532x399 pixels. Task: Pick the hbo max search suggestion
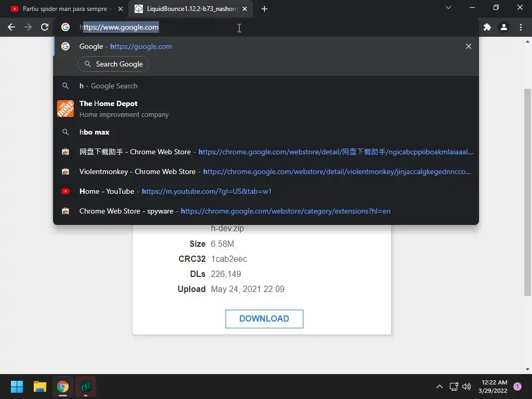[x=266, y=132]
